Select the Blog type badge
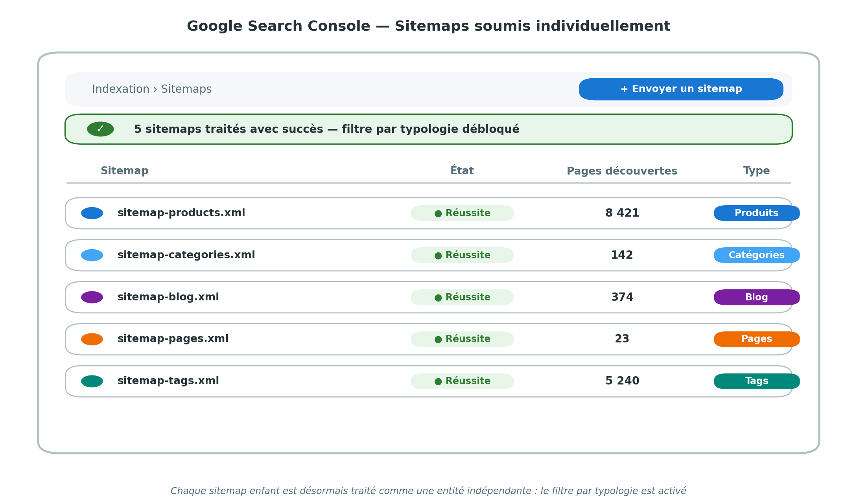The height and width of the screenshot is (504, 857). 757,297
